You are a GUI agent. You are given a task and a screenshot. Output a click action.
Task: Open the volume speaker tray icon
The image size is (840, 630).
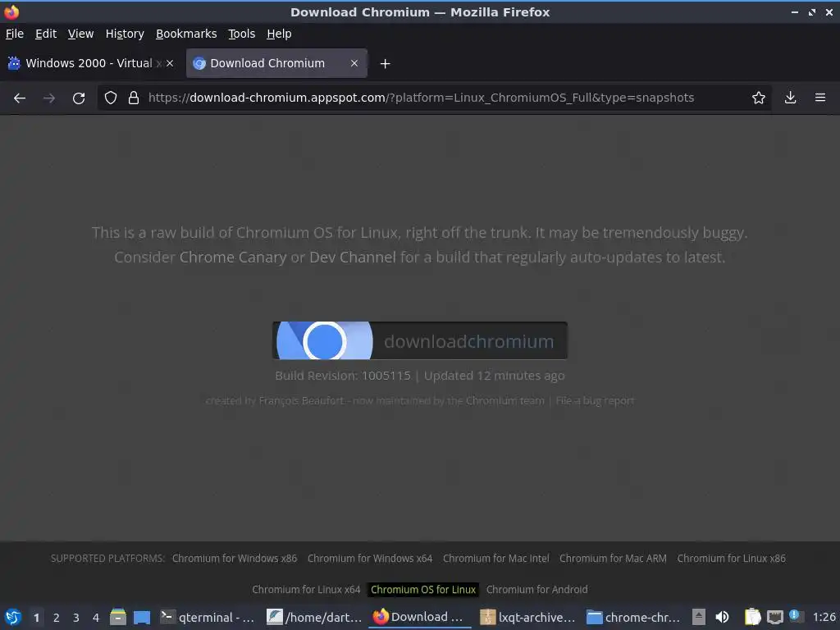point(722,617)
